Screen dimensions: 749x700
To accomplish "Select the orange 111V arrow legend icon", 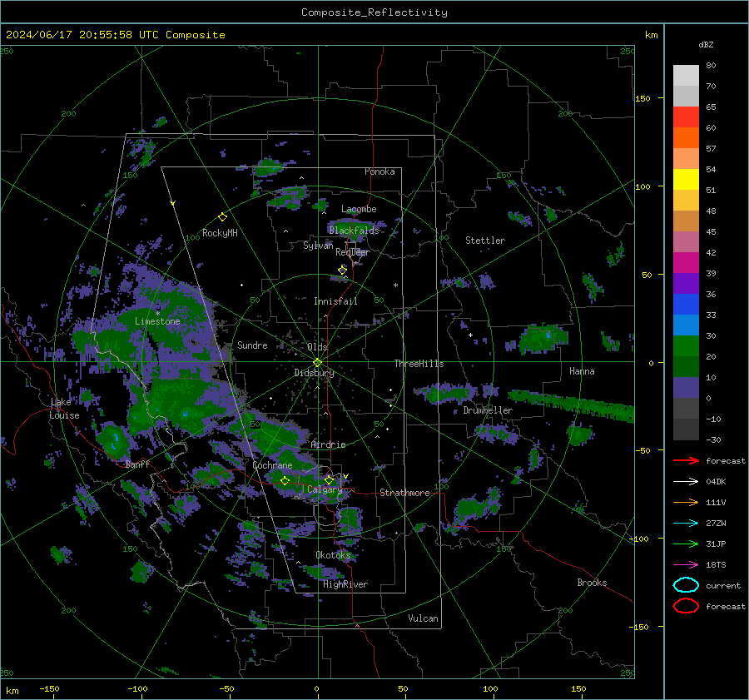I will (x=686, y=502).
